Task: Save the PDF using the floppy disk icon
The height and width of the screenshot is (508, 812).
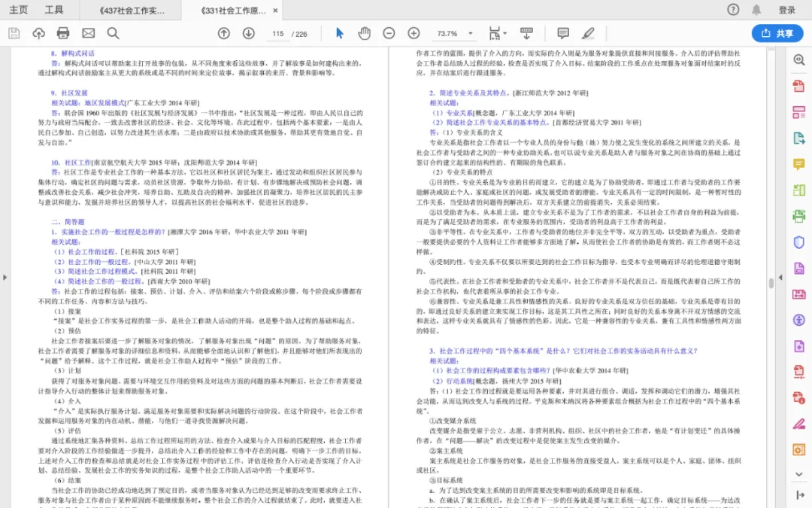Action: point(14,34)
